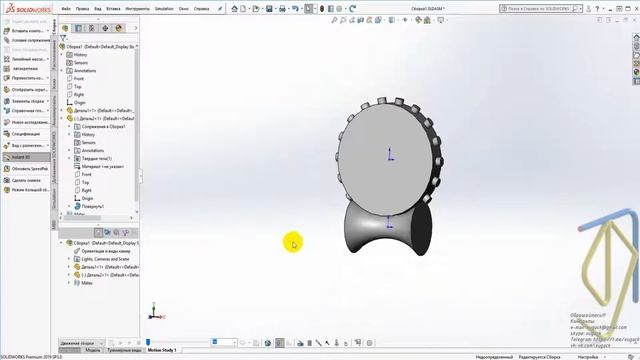
Task: Click the Apply Scene icon
Action: [x=427, y=20]
